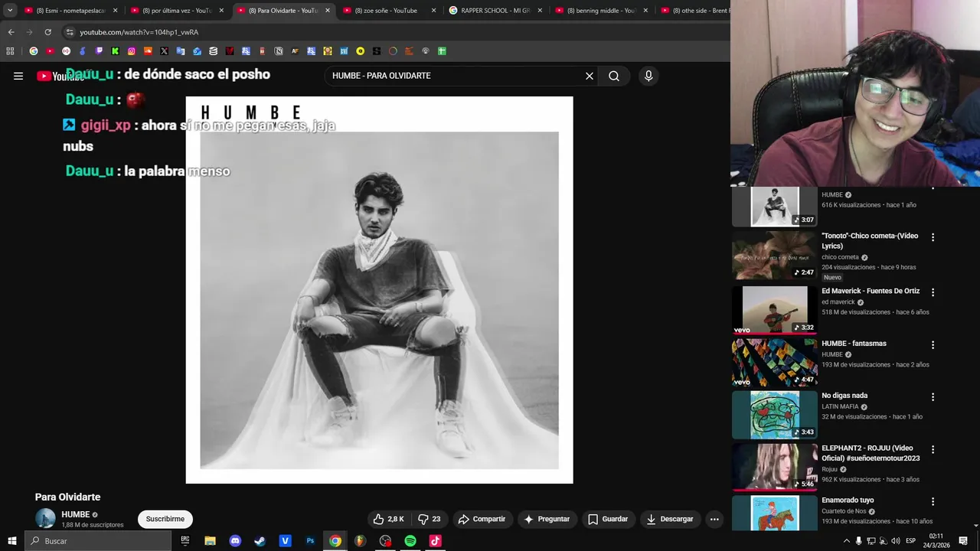Open options menu for Tonoto video
Viewport: 980px width, 551px height.
pos(933,238)
